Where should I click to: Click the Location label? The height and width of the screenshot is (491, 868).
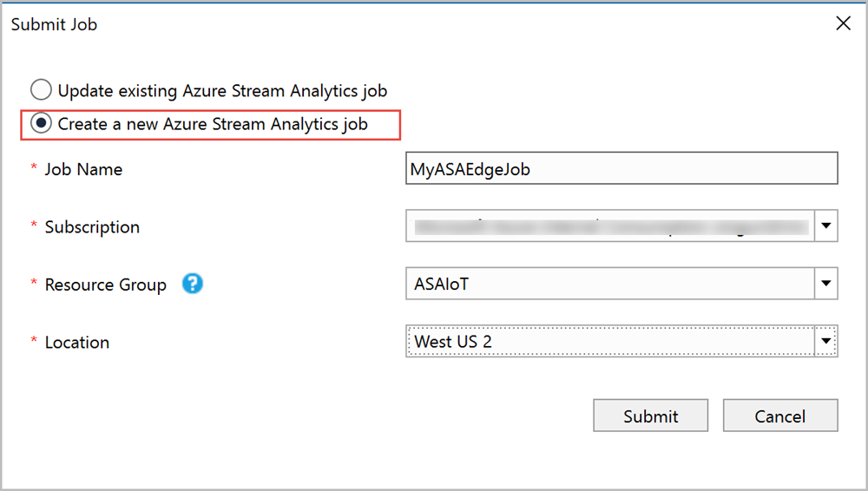click(77, 343)
